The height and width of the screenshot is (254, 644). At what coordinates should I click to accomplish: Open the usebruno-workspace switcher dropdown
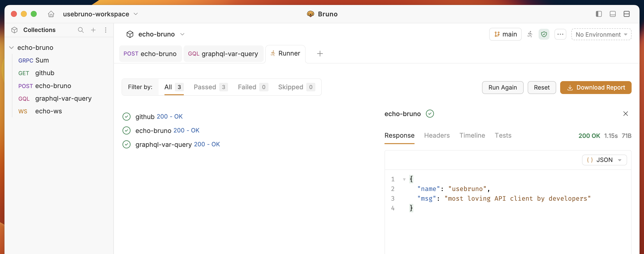(x=100, y=14)
